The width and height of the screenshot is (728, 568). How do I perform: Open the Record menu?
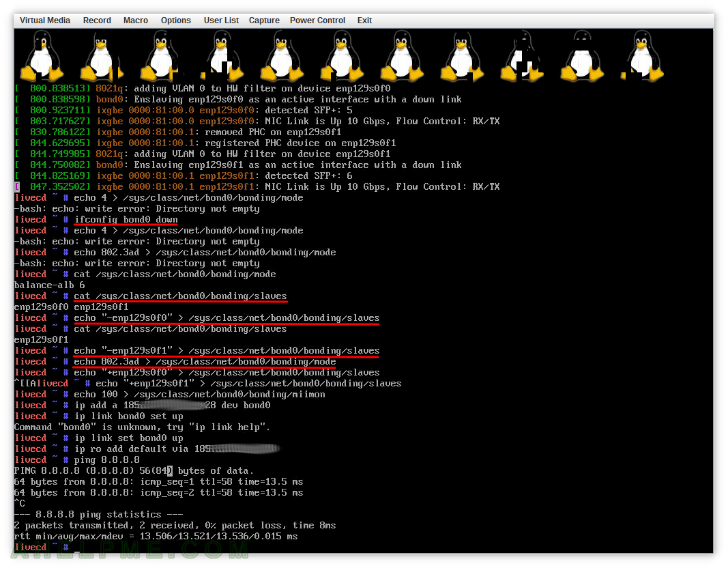point(97,20)
